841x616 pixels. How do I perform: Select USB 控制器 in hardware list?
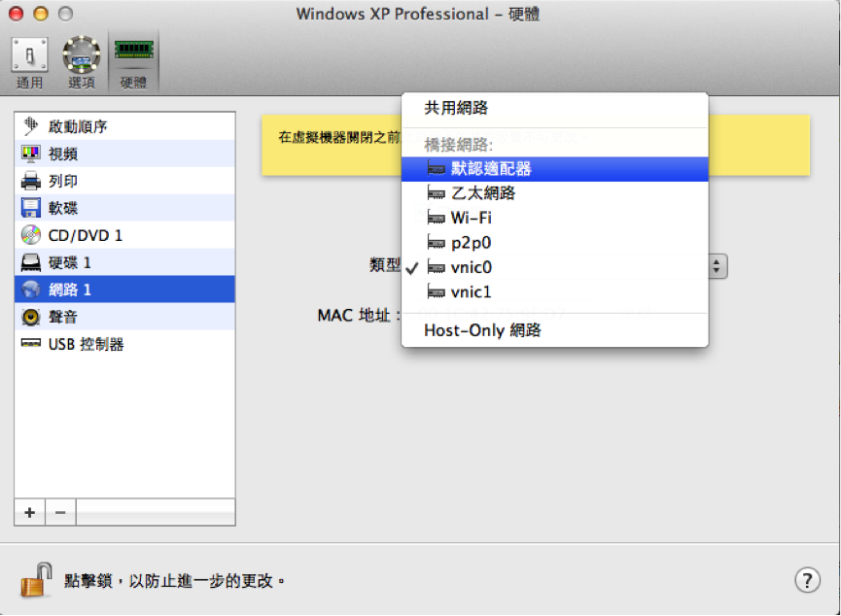124,344
